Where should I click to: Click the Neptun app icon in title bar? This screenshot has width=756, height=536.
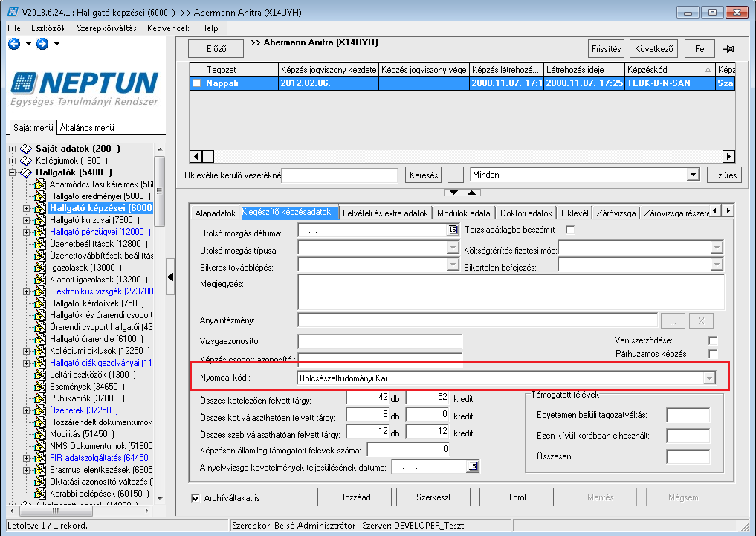pyautogui.click(x=13, y=12)
